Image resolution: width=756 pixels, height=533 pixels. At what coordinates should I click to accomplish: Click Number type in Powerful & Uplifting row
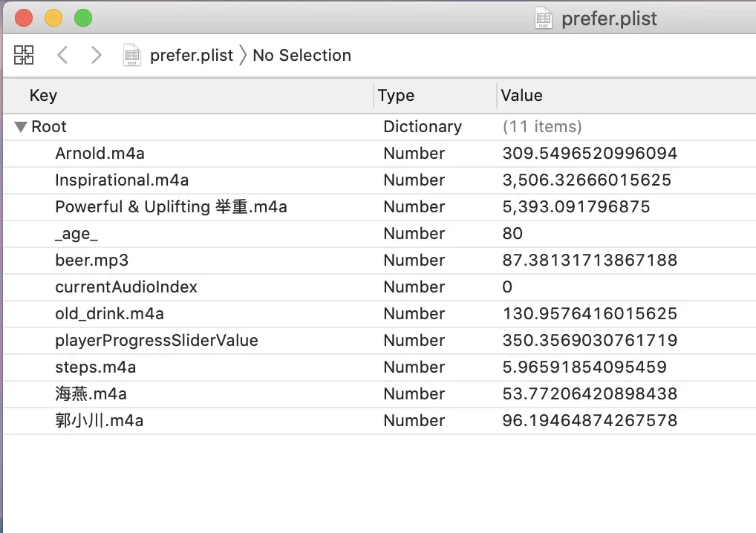(x=414, y=207)
